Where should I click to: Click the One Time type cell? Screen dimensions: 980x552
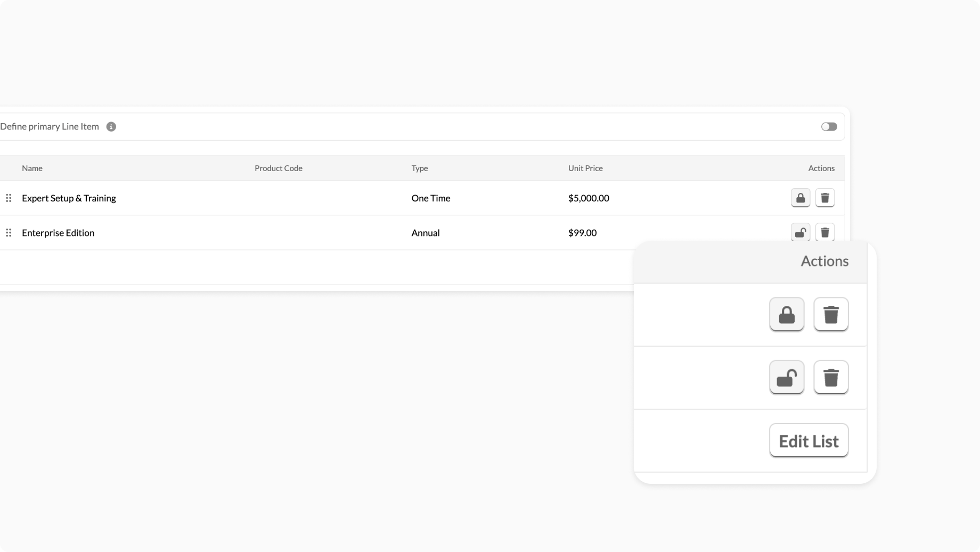431,198
